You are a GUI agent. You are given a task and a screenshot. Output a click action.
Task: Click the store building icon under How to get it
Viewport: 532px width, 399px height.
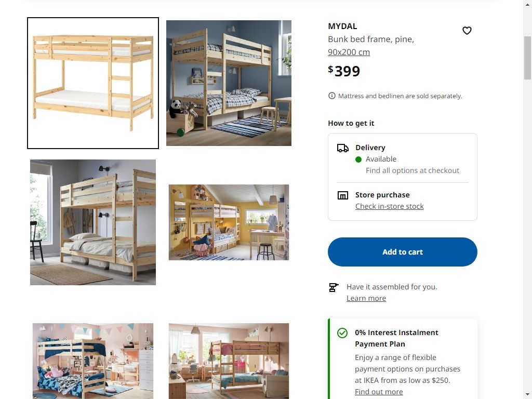tap(342, 195)
